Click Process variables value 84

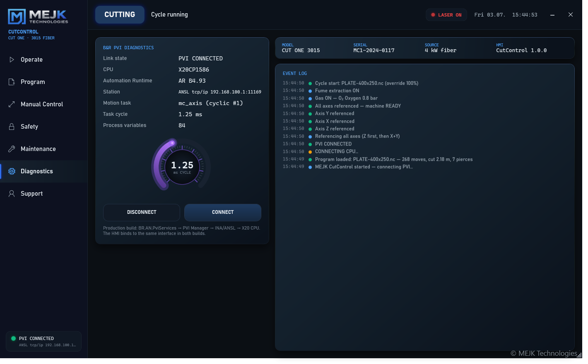(182, 126)
